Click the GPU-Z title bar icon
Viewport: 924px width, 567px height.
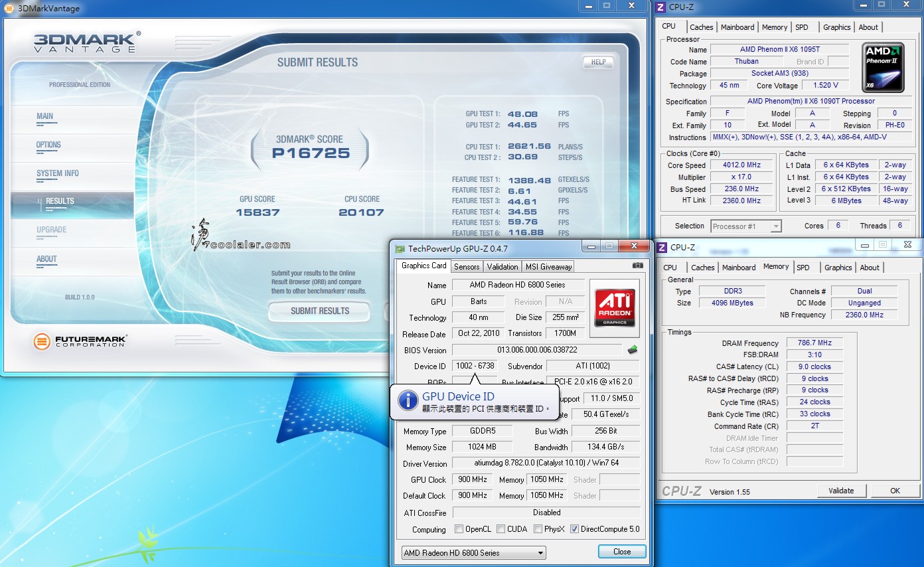(x=400, y=249)
